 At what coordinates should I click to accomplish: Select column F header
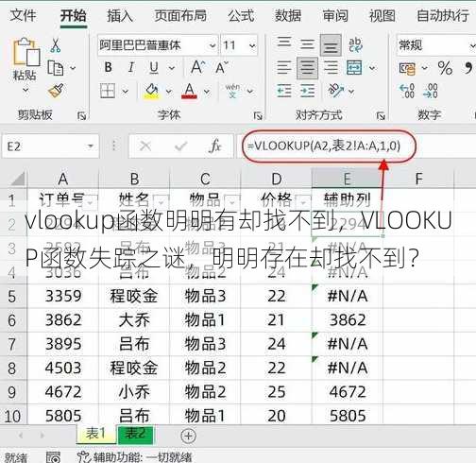[418, 179]
